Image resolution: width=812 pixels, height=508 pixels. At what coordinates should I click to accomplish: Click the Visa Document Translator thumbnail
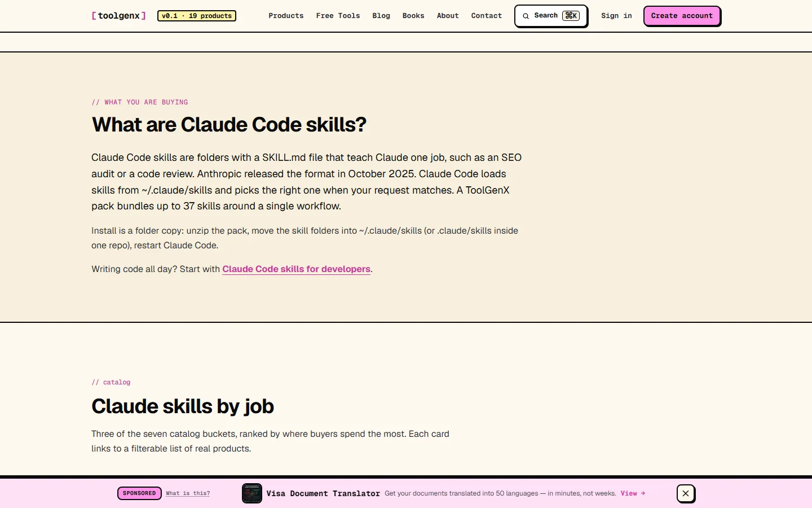(x=252, y=493)
